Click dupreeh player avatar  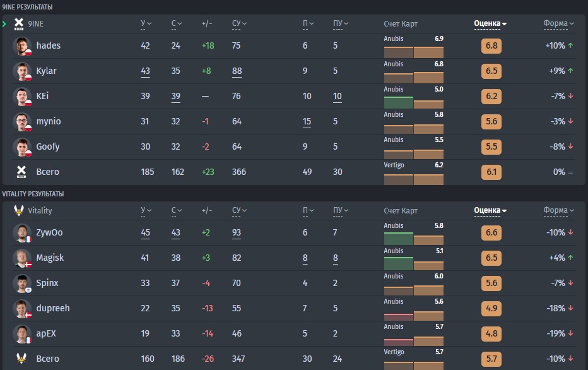pos(21,309)
